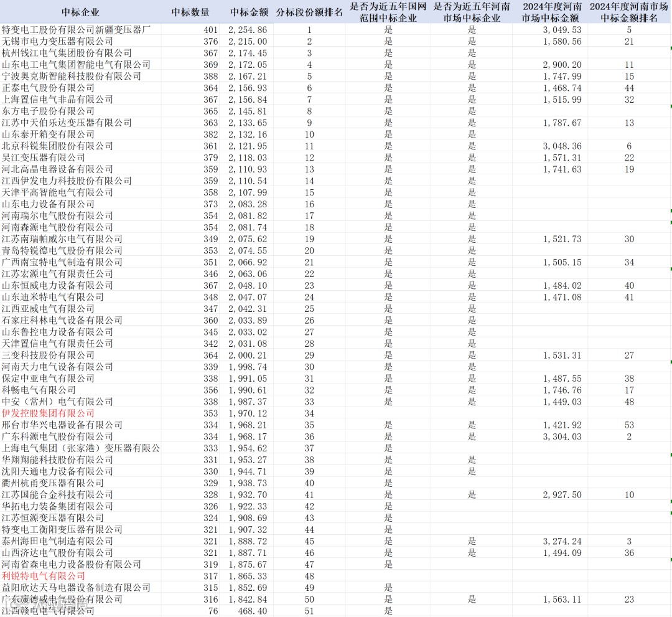The width and height of the screenshot is (672, 617).
Task: Click cell 山东泰开箱变有限公司
Action: click(x=47, y=134)
